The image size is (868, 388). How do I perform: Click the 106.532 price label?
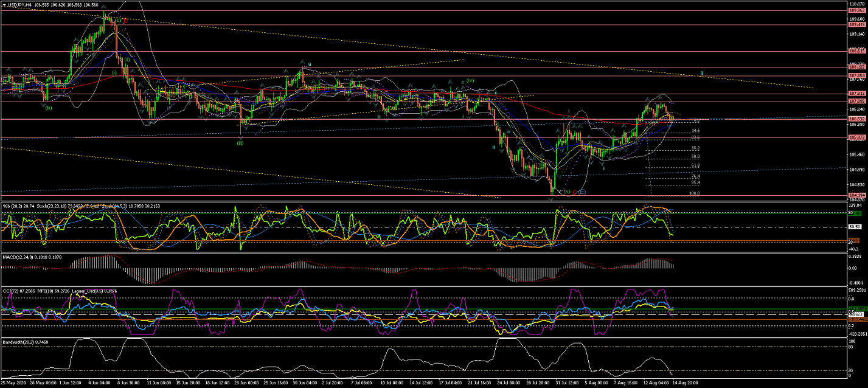[856, 119]
